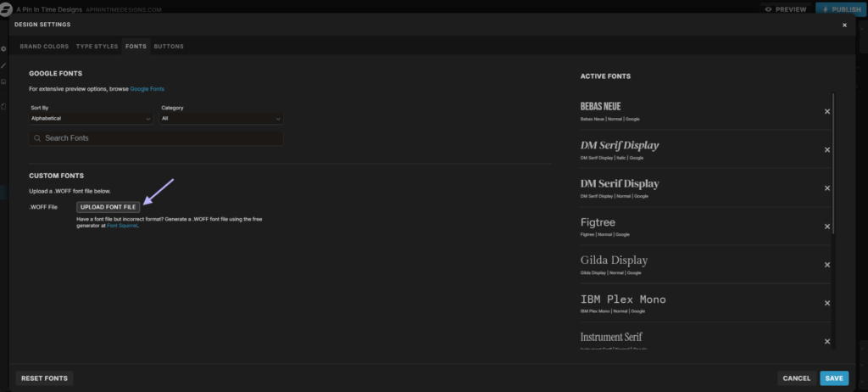This screenshot has width=868, height=392.
Task: Select the Gilda Display font entry
Action: coord(706,265)
